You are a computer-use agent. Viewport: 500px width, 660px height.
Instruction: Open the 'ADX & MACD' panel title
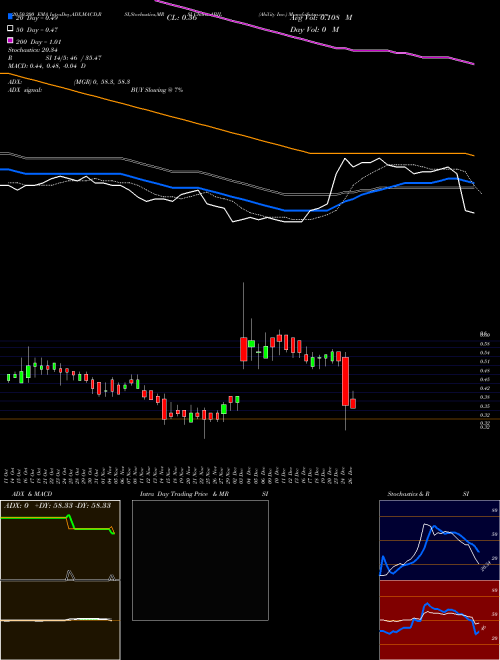[32, 494]
